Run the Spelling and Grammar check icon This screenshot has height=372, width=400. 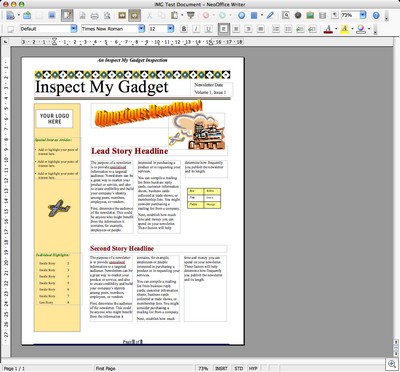(x=122, y=15)
